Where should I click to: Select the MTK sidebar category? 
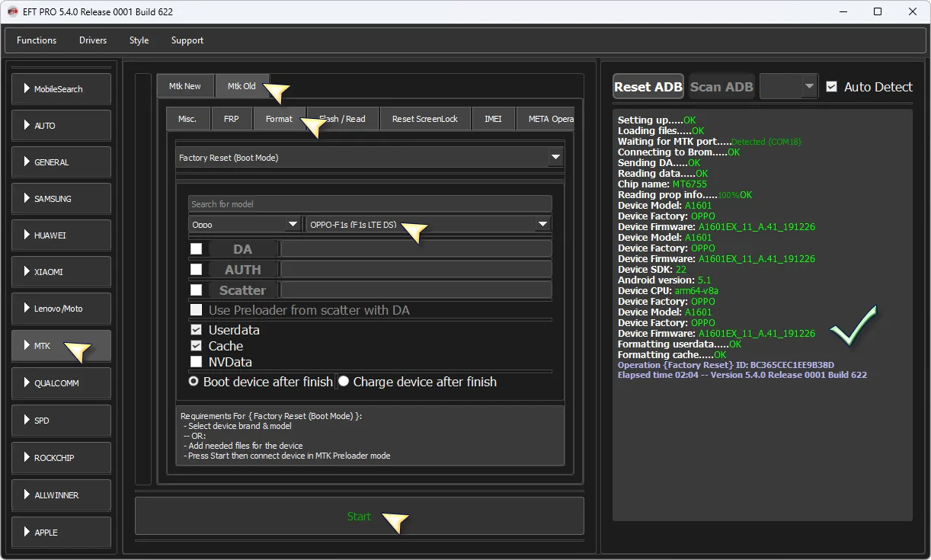click(61, 346)
